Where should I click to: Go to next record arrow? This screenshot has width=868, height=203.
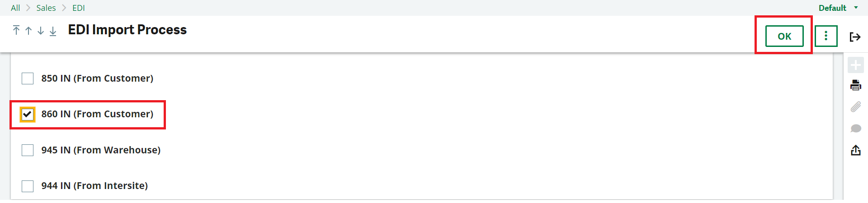point(41,30)
